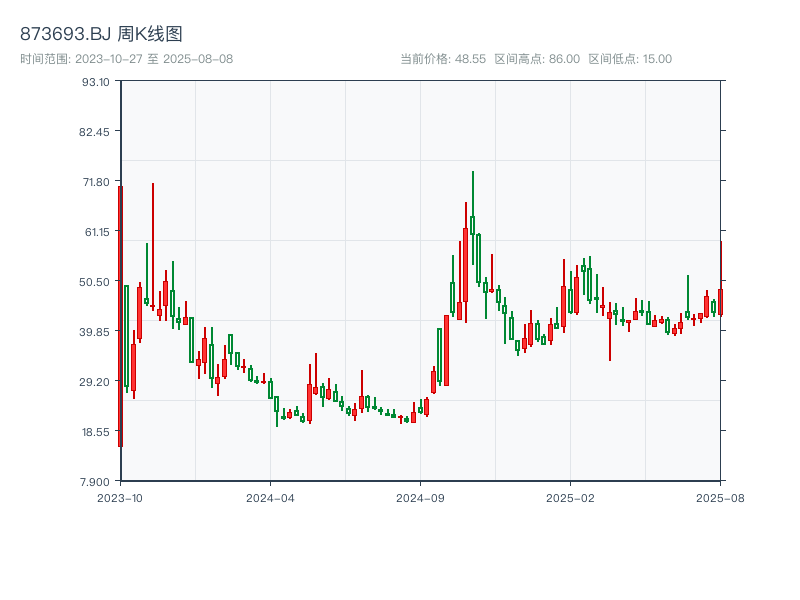This screenshot has width=800, height=600.
Task: Click the x-axis label 2023-10
Action: click(120, 498)
